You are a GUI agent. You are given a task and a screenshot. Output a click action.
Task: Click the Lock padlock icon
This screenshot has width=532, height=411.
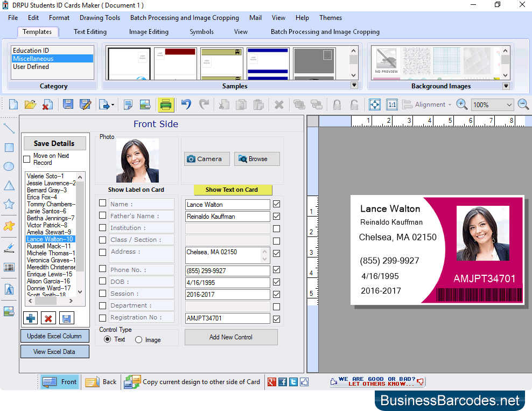coord(337,105)
